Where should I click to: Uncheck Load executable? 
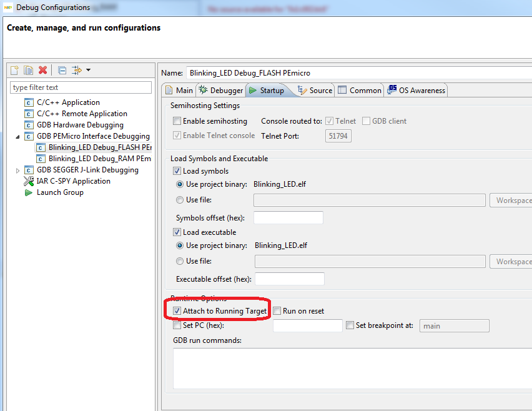pyautogui.click(x=177, y=232)
